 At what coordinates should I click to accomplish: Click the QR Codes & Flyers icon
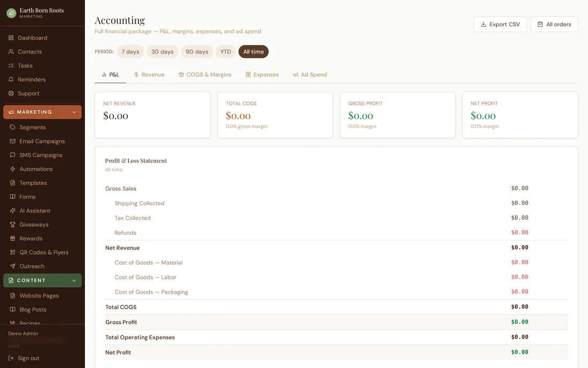[x=12, y=252]
